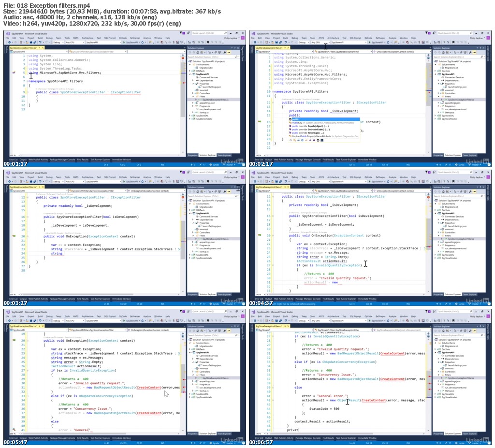Screen dimensions: 495x448
Task: Click the master branch status bar button in the 00:01:17 frame
Action: coord(230,165)
